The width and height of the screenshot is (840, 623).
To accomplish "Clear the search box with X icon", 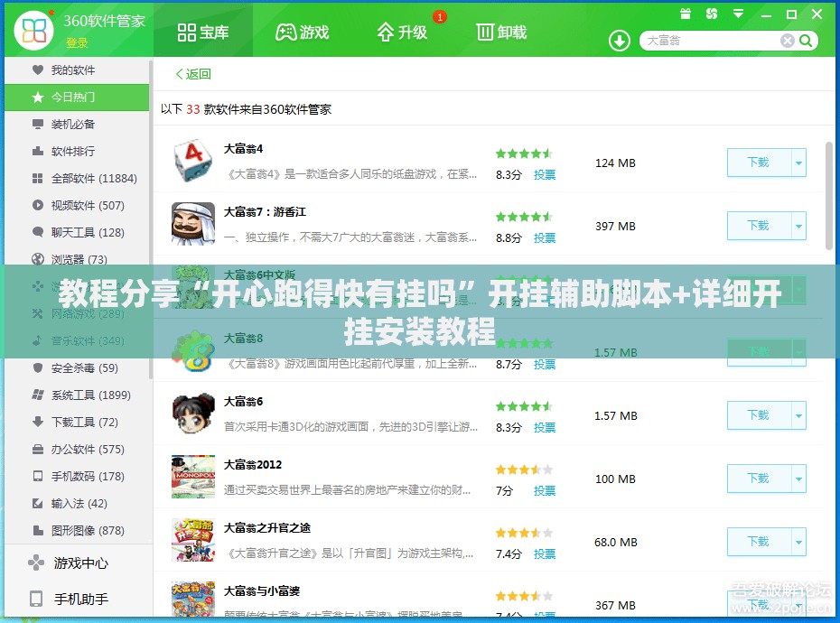I will pyautogui.click(x=787, y=41).
